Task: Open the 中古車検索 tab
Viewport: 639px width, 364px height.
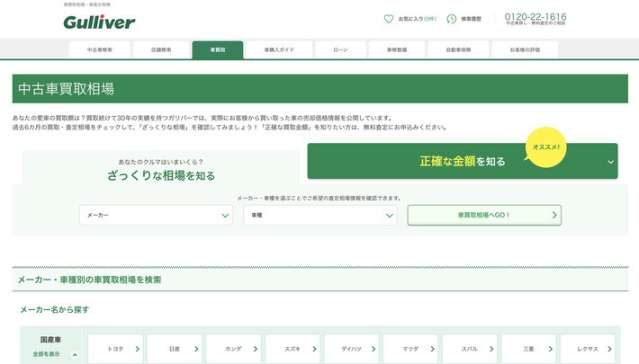Action: click(x=100, y=49)
